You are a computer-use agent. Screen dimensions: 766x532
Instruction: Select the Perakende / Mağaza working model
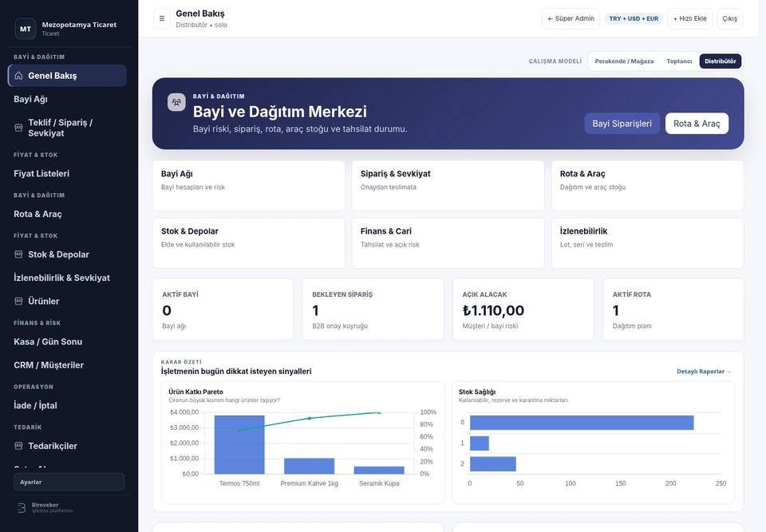tap(624, 61)
